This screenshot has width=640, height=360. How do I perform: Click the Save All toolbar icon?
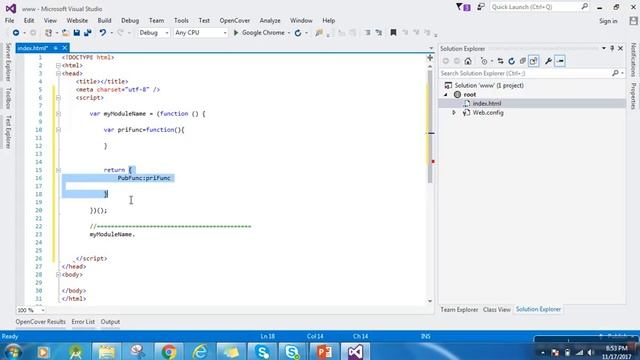(x=87, y=33)
